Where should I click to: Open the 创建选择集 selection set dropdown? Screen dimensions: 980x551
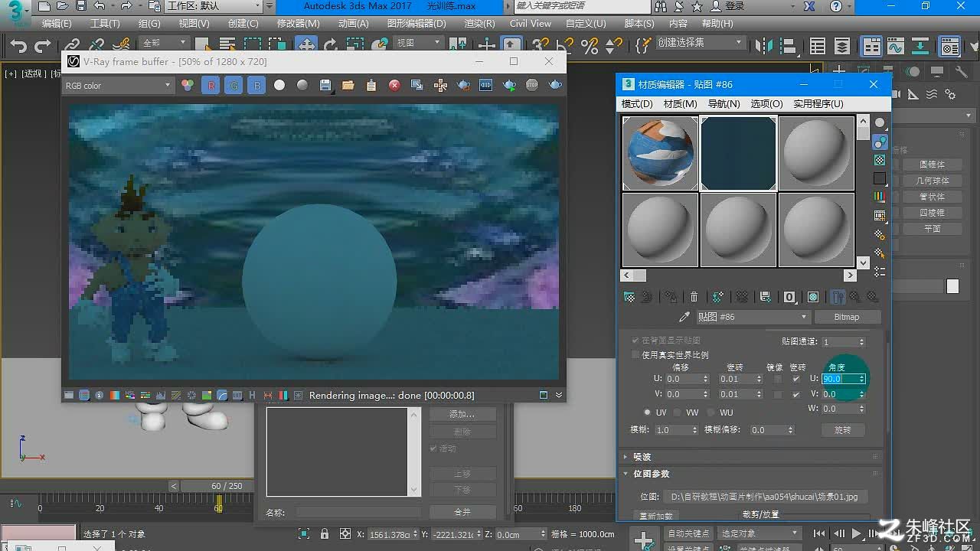point(700,43)
